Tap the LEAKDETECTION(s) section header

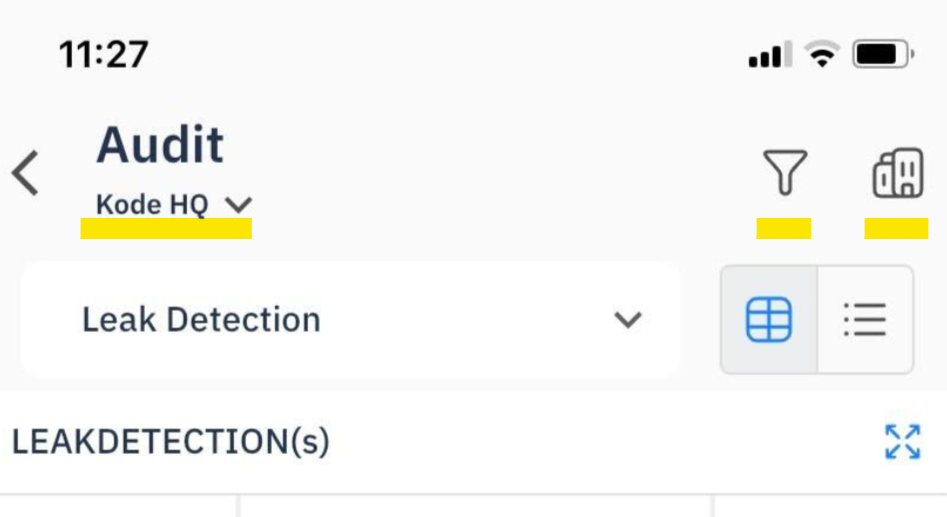(170, 441)
